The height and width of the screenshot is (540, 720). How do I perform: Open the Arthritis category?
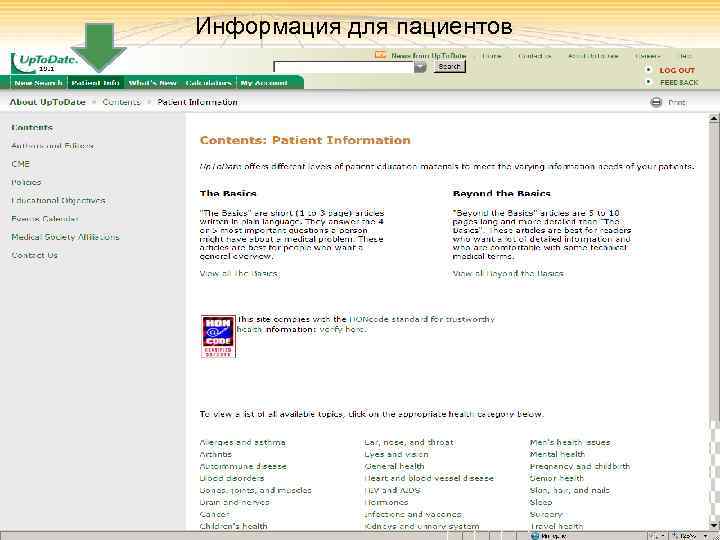pyautogui.click(x=216, y=455)
